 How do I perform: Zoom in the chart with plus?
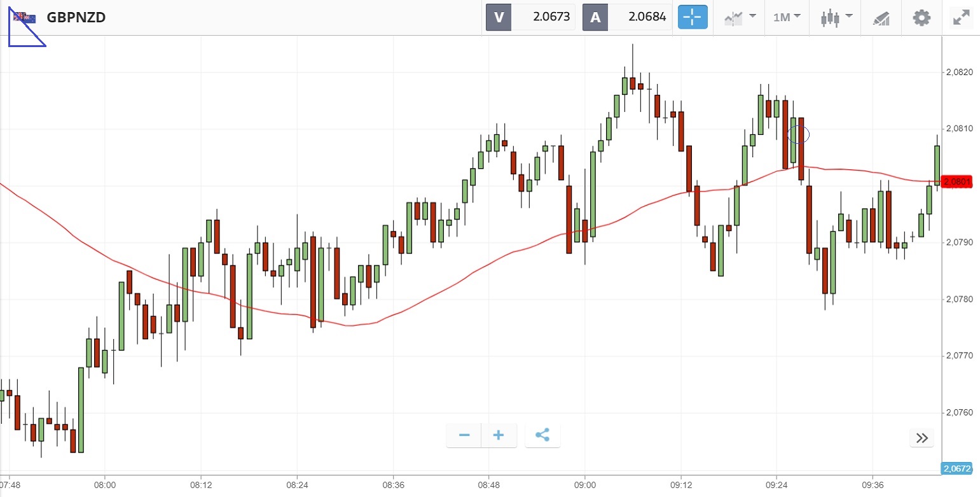(499, 435)
